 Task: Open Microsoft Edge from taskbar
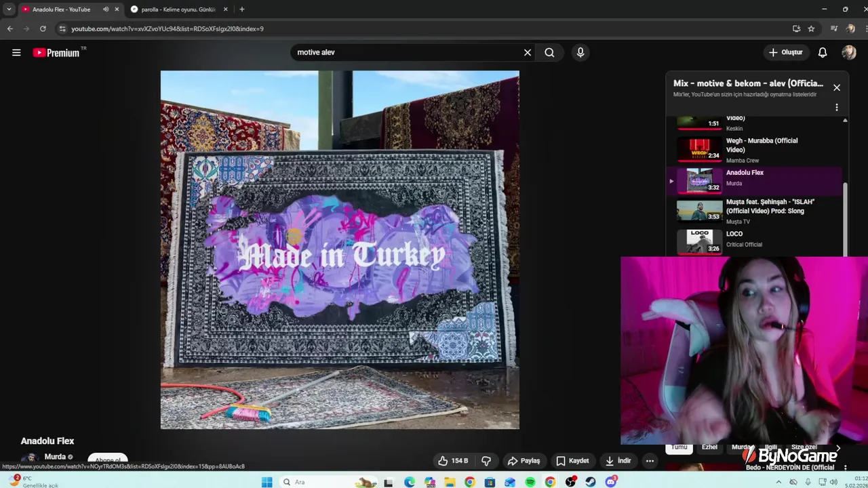pos(410,482)
